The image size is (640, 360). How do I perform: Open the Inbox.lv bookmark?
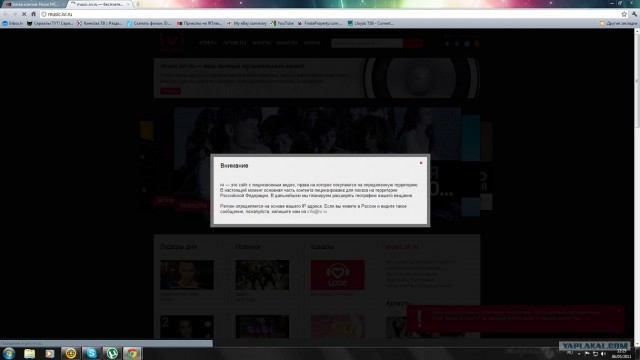point(13,23)
